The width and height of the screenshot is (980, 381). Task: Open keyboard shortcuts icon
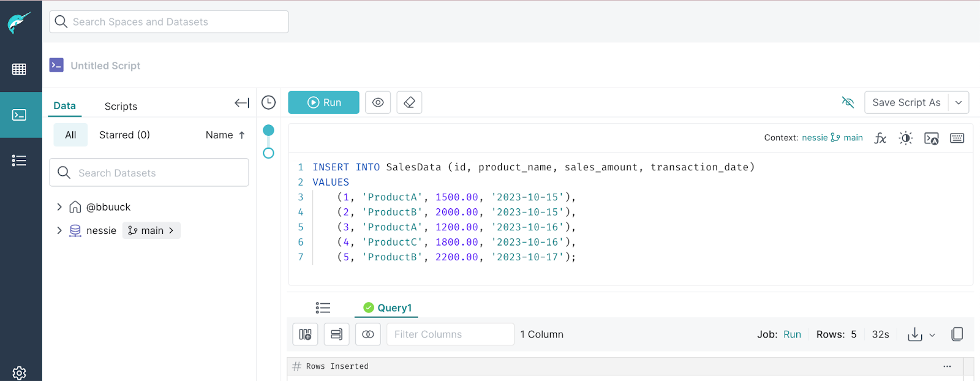tap(957, 138)
